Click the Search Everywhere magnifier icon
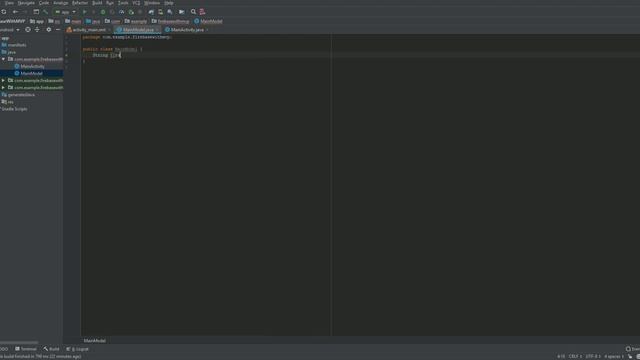The image size is (640, 360). (x=193, y=12)
